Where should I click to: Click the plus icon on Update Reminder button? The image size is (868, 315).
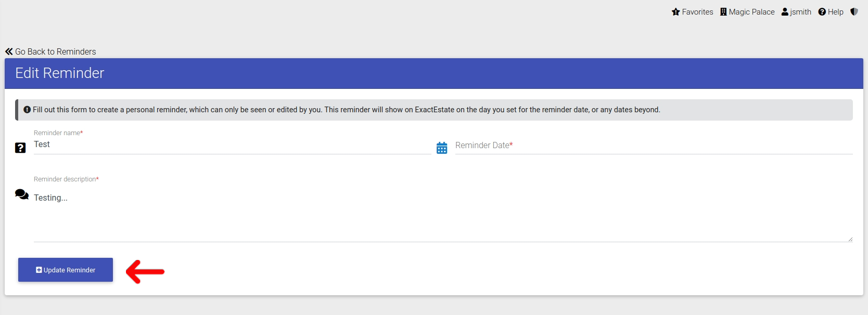[39, 270]
